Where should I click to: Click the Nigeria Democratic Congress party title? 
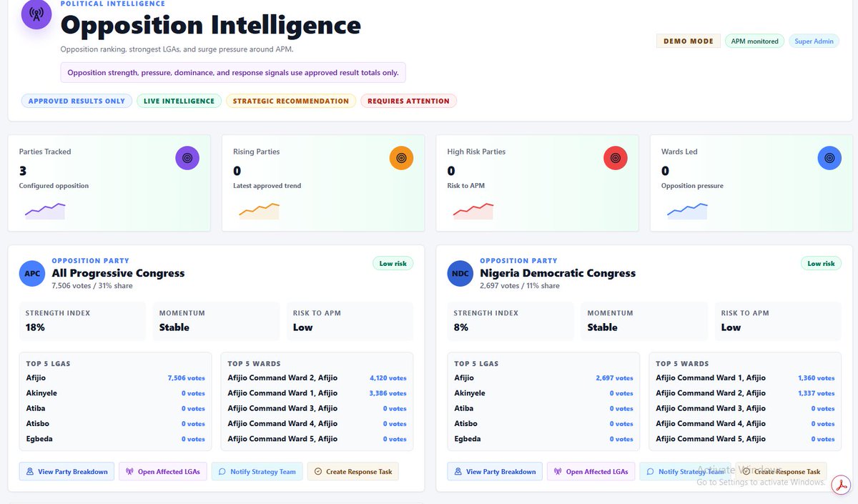[x=558, y=273]
